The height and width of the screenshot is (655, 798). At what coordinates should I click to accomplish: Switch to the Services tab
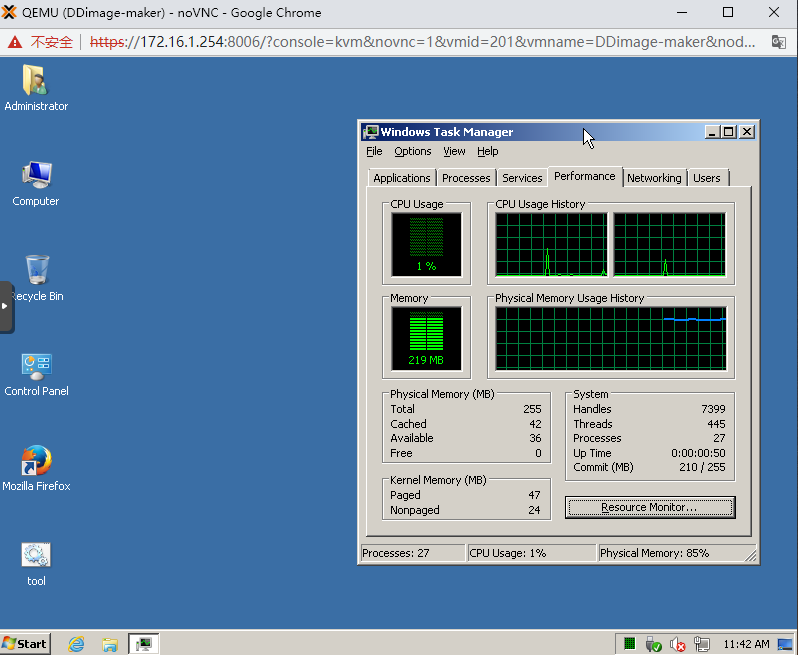pyautogui.click(x=522, y=178)
